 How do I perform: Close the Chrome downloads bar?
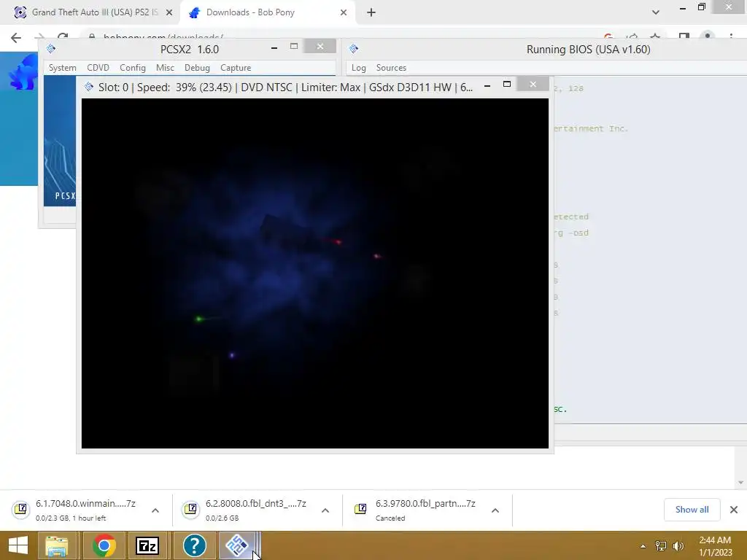point(734,510)
